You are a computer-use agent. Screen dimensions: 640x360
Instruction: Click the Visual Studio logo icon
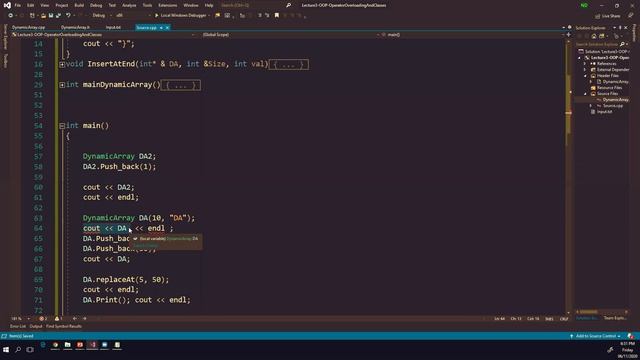click(x=7, y=5)
